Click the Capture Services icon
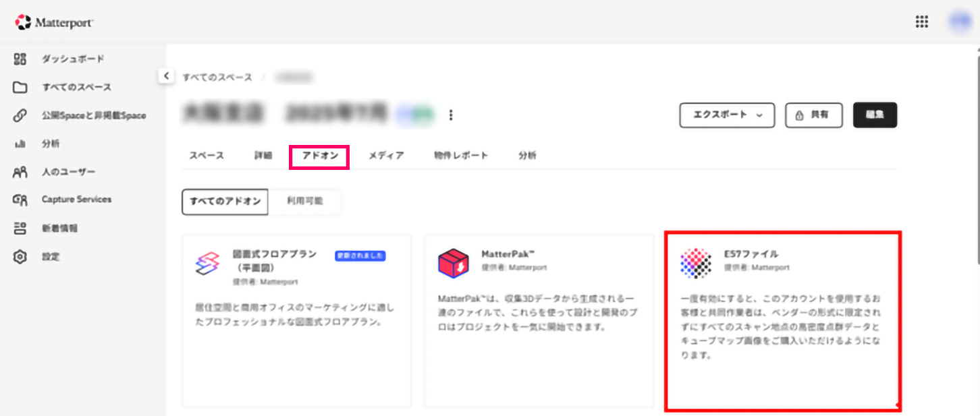 tap(20, 200)
